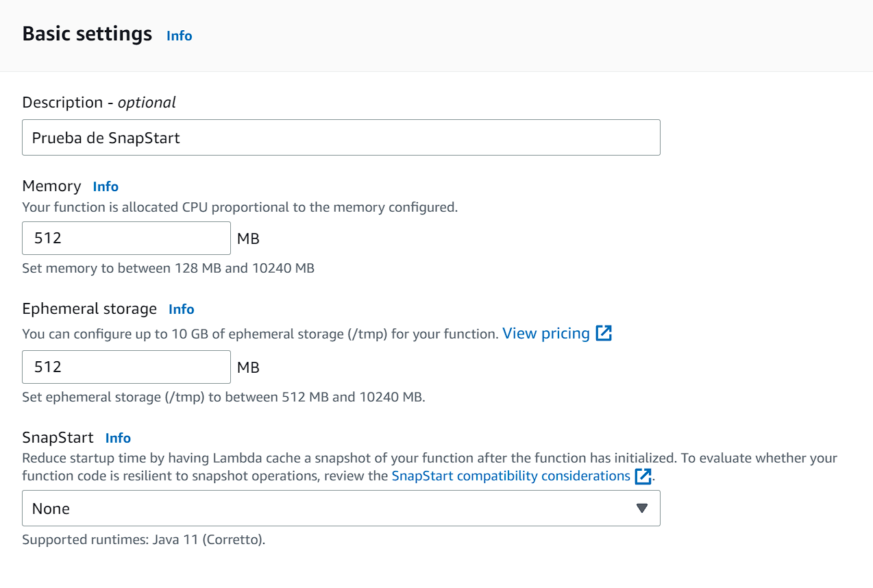Open SnapStart compatibility considerations link
This screenshot has height=588, width=873.
tap(511, 476)
